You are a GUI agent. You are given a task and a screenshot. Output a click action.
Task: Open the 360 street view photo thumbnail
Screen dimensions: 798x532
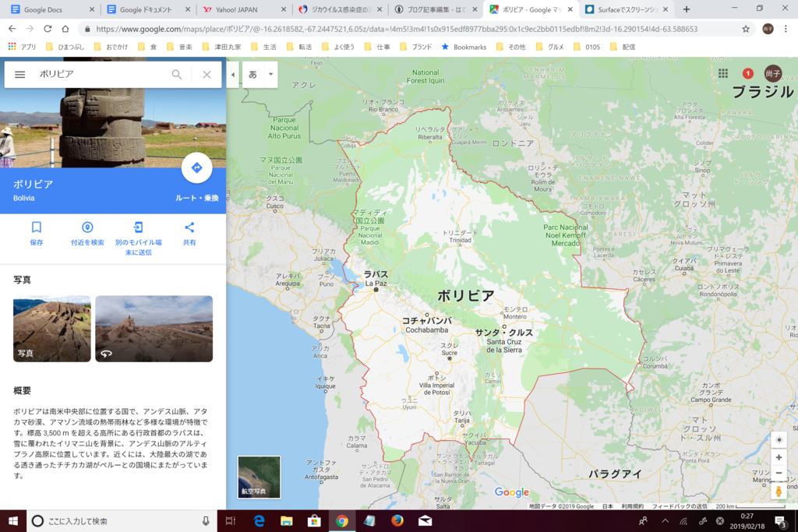coord(154,329)
